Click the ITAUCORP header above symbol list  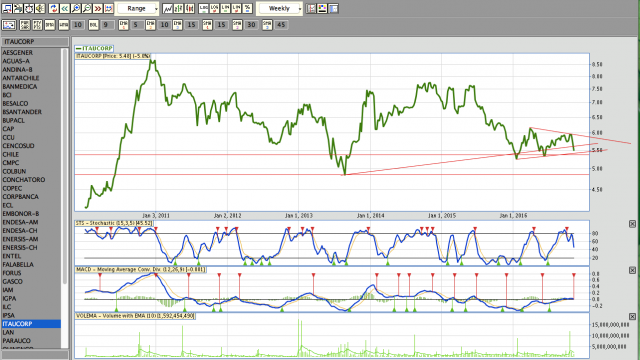tap(35, 42)
